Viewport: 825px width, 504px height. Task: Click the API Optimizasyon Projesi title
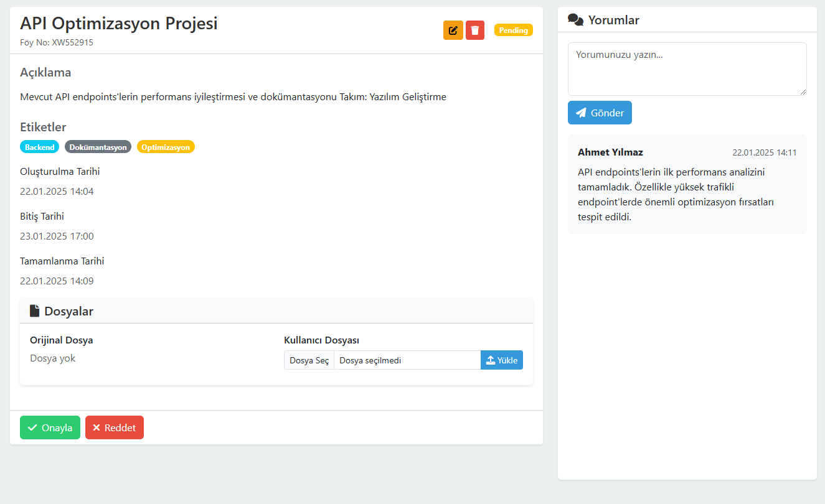point(119,24)
